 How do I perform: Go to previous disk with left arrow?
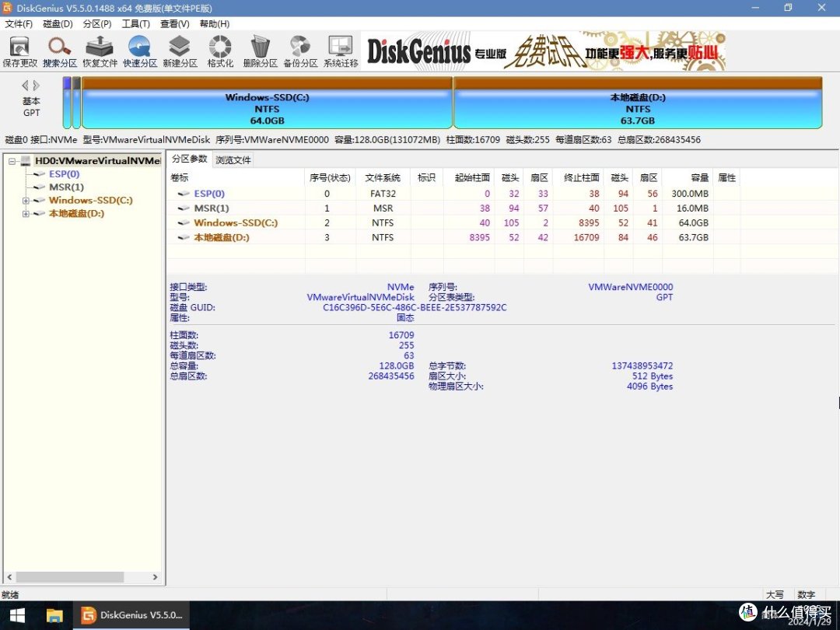pos(25,86)
